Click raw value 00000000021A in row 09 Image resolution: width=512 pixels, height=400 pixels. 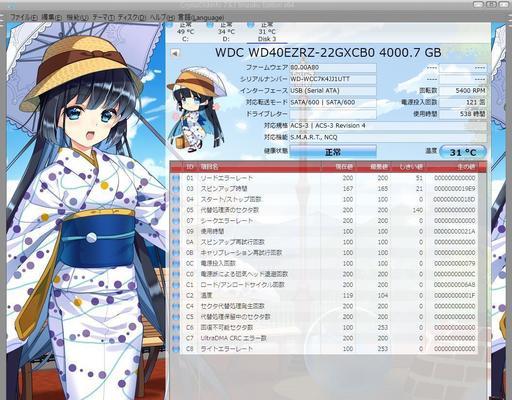click(x=455, y=232)
